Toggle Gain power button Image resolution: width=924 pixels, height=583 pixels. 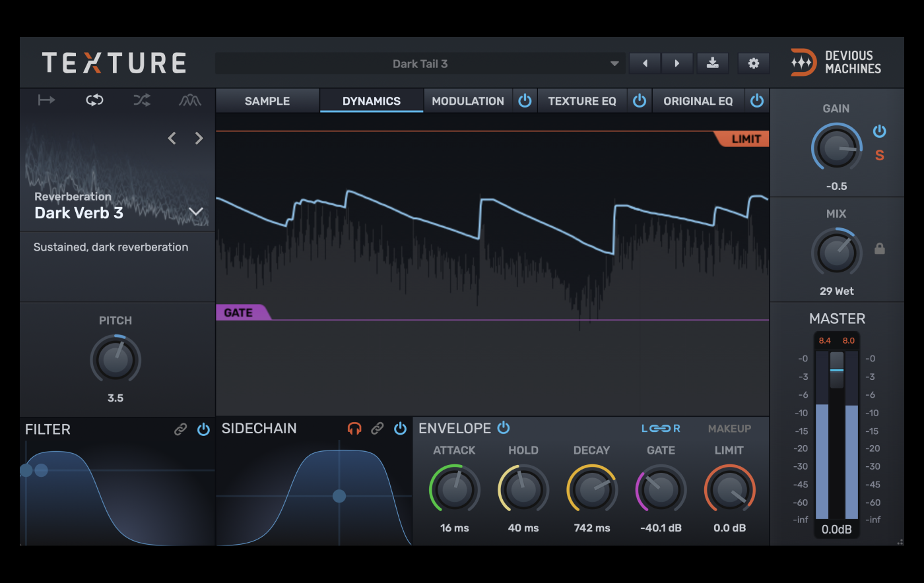click(880, 131)
